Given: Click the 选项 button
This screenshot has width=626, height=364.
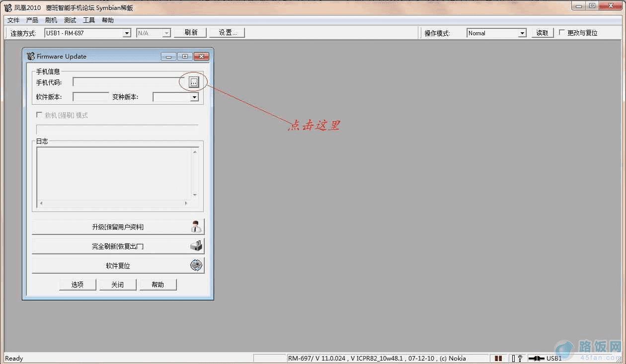Looking at the screenshot, I should coord(78,285).
